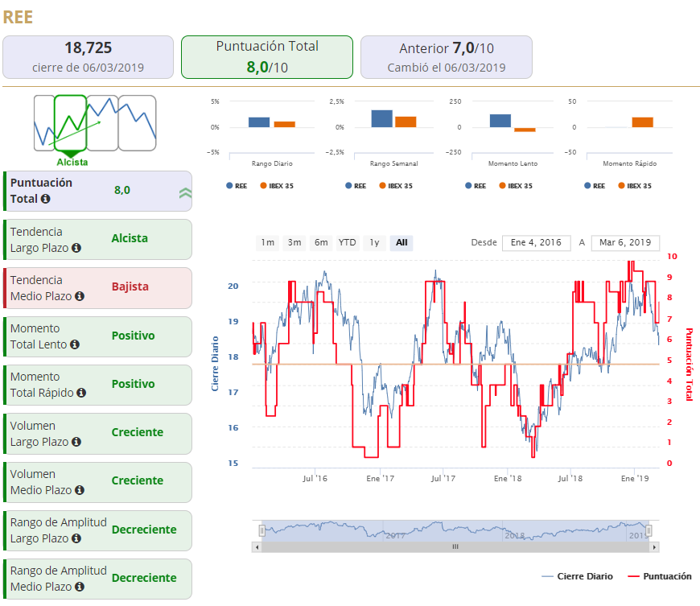Click the Rango de Amplitud Medio Plazo row
700x606 pixels.
[x=98, y=579]
